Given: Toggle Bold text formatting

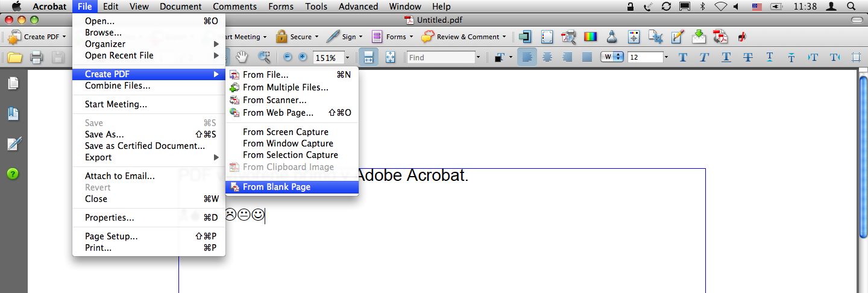Looking at the screenshot, I should coord(683,57).
